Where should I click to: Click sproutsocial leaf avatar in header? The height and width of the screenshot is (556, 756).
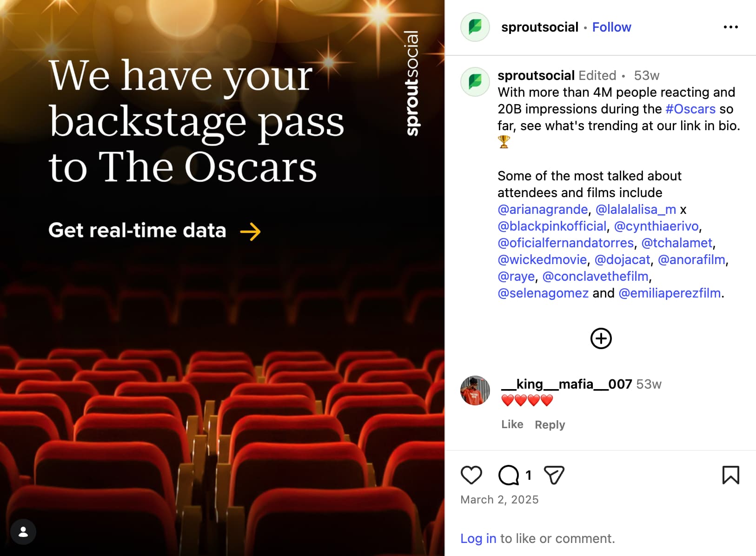coord(475,27)
